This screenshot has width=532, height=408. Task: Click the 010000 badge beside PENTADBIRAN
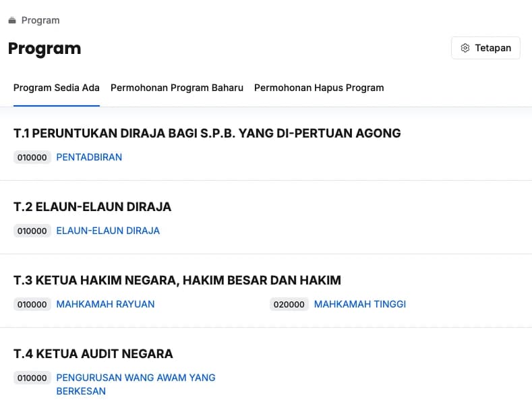click(32, 157)
